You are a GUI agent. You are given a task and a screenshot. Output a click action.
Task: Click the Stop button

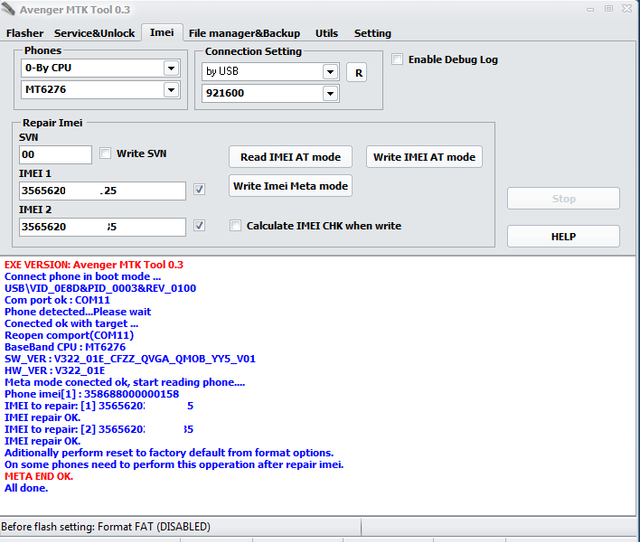[563, 199]
